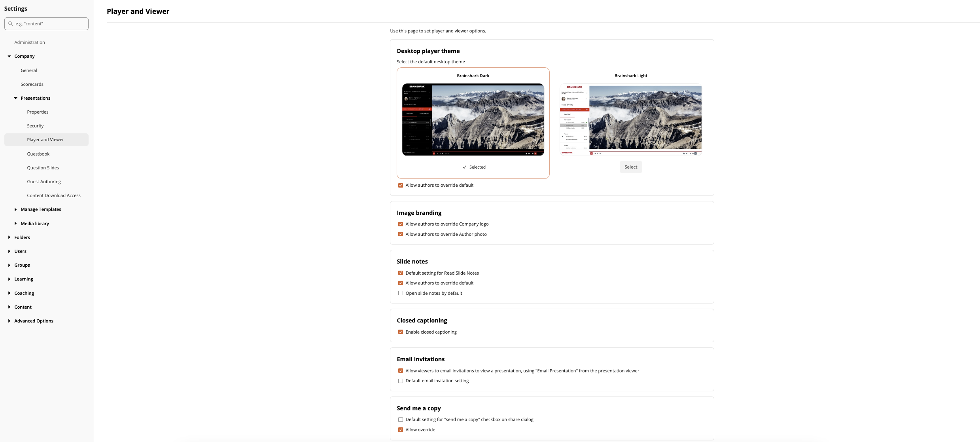Uncheck Allow authors to override default theme

click(x=400, y=185)
